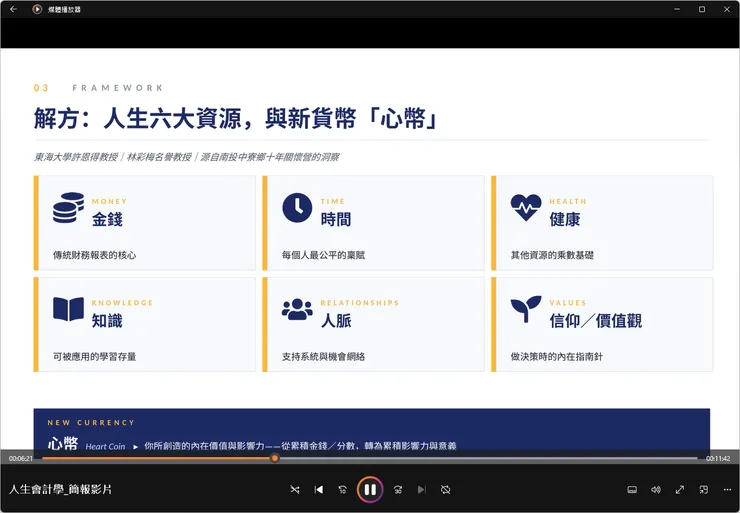This screenshot has height=513, width=740.
Task: Click the video title 人生會計學_簡報影片
Action: click(x=60, y=489)
